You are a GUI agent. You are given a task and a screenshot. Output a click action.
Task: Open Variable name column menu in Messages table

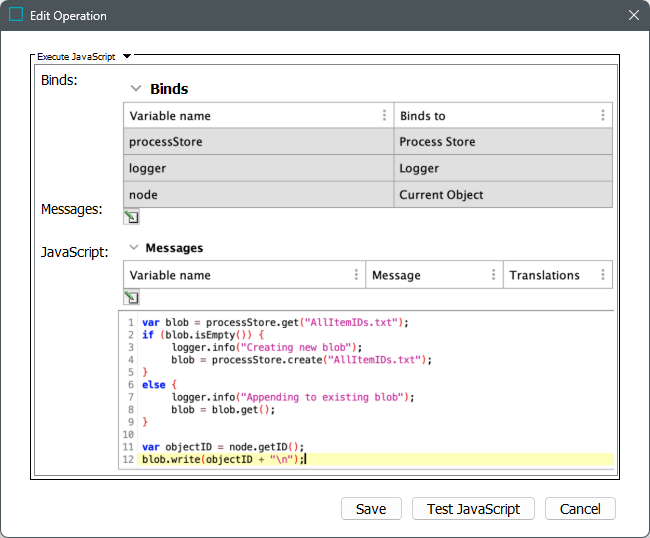click(356, 275)
